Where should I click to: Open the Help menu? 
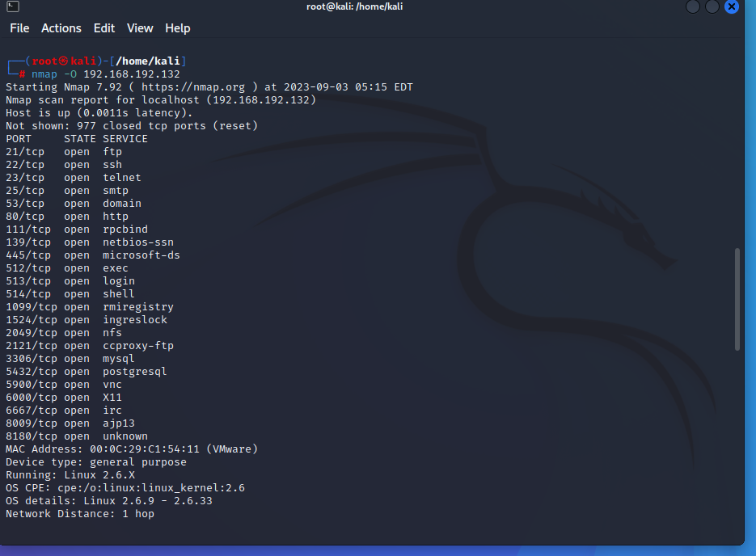(x=177, y=28)
